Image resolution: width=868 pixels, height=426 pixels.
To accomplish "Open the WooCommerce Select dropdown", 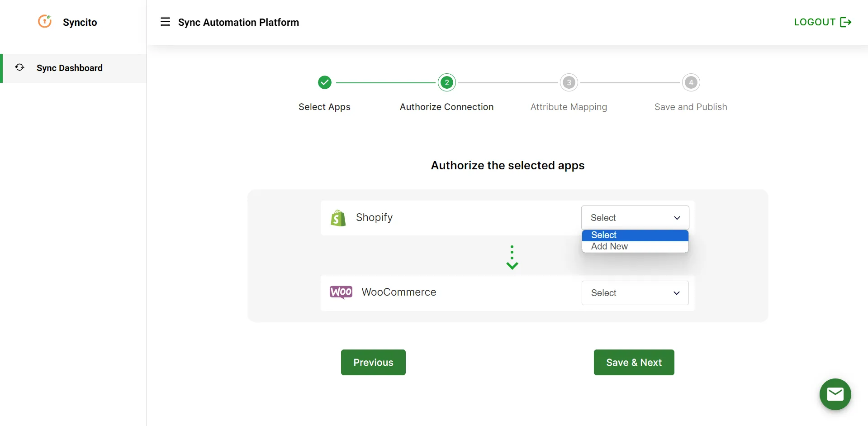I will (635, 292).
